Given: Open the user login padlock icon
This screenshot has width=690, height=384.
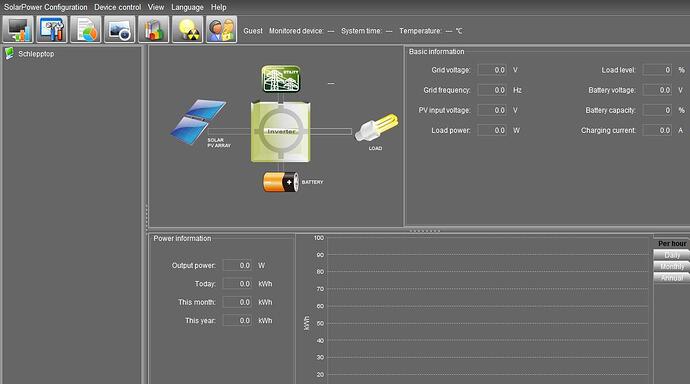Looking at the screenshot, I should (x=221, y=29).
